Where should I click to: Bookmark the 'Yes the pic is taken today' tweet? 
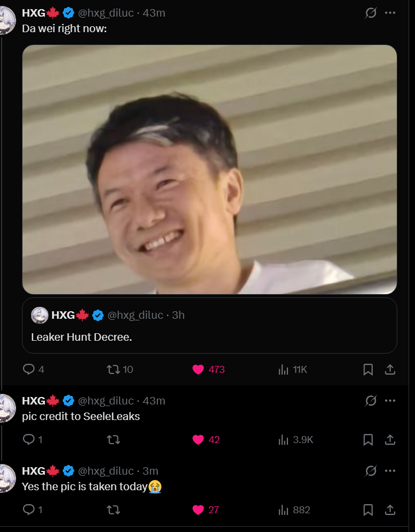(x=368, y=510)
